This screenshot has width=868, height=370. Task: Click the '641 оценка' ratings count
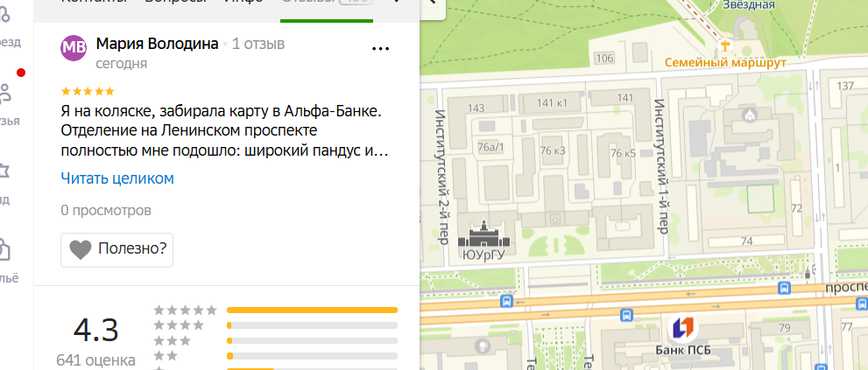tap(95, 360)
